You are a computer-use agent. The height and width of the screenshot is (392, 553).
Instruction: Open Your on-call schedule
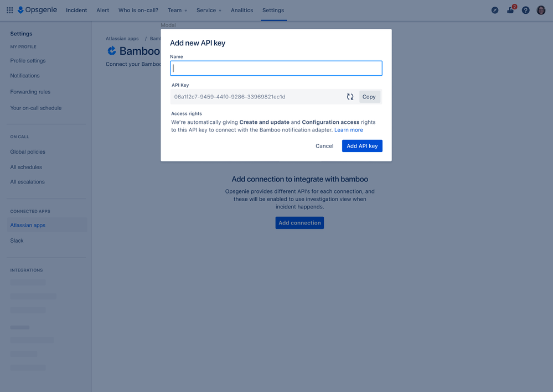[35, 108]
